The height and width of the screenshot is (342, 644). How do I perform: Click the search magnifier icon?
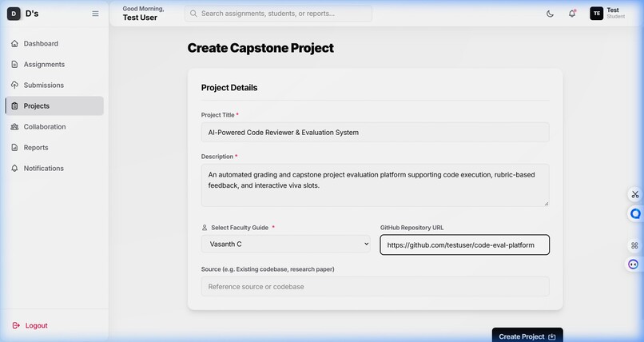193,14
